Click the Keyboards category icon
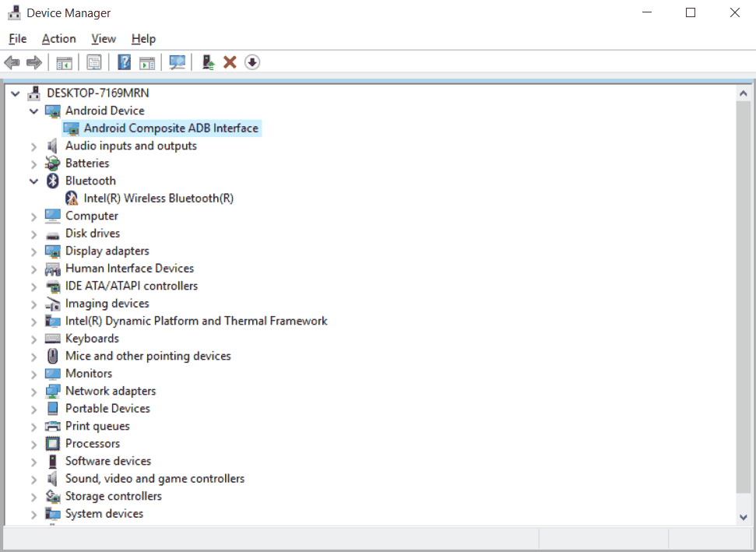Screen dimensions: 756x552 coord(52,339)
